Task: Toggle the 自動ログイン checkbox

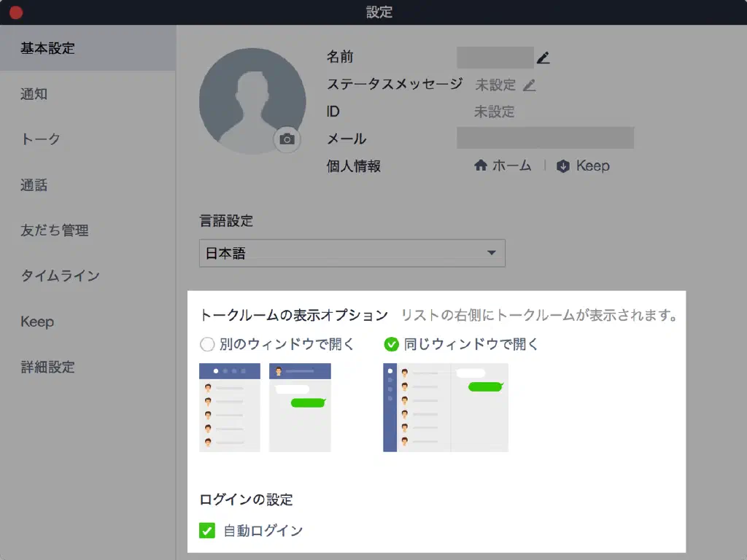Action: 207,530
